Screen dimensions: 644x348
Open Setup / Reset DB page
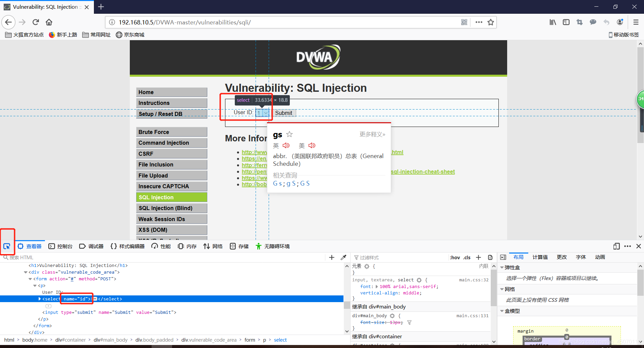pos(172,114)
